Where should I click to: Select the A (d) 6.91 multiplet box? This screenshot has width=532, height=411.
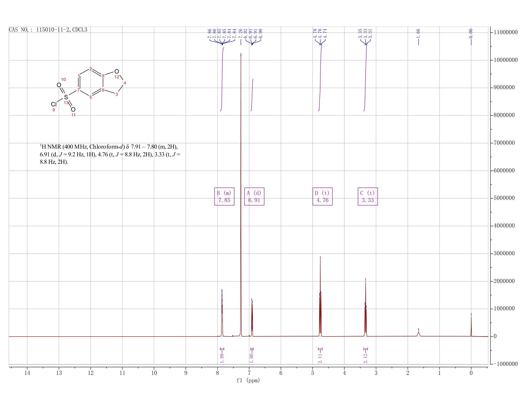pyautogui.click(x=254, y=197)
